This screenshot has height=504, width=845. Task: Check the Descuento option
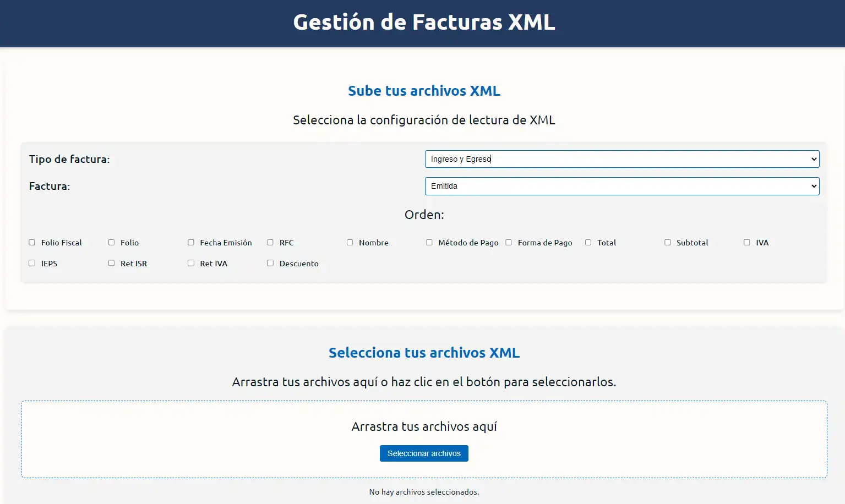(x=270, y=263)
